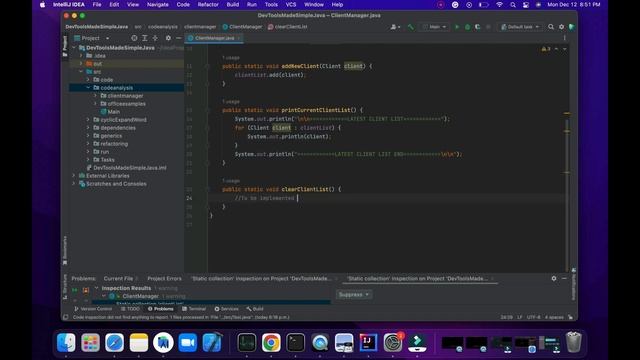
Task: Open the Suppress dropdown in inspection panel
Action: point(353,294)
